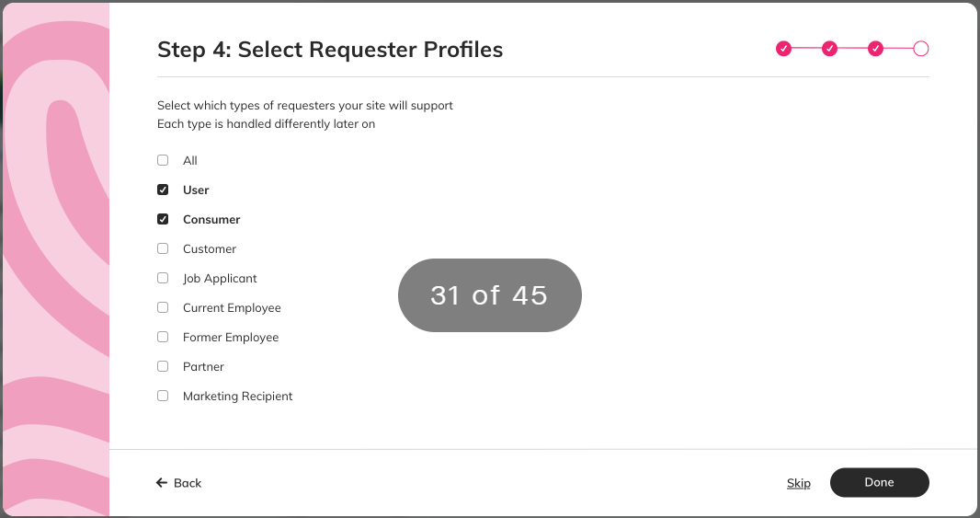
Task: Check the All checkbox
Action: tap(163, 160)
